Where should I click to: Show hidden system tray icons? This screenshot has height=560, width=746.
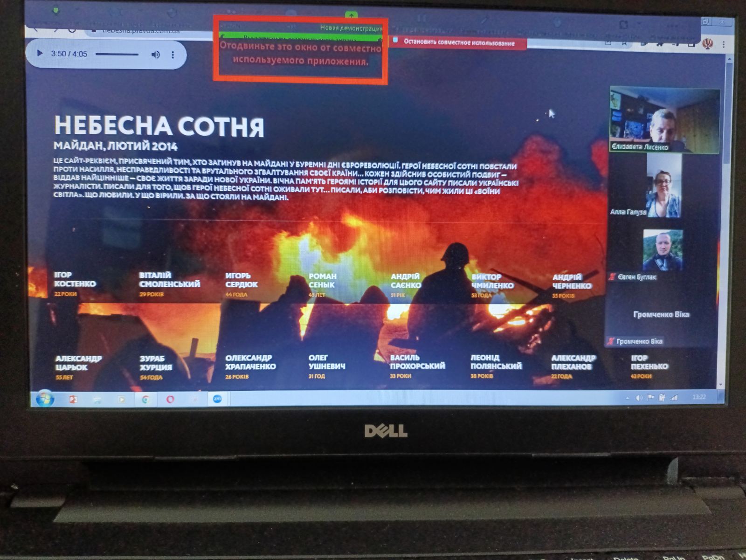tap(628, 398)
